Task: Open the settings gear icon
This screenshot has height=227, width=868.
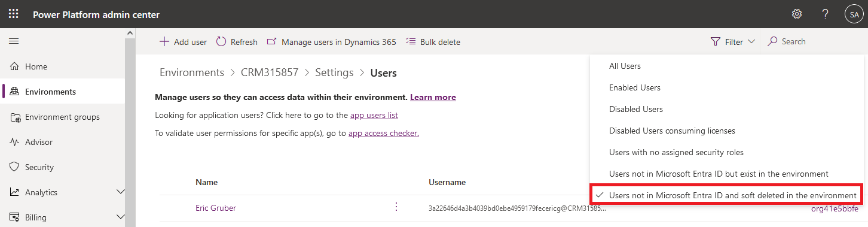Action: [797, 14]
